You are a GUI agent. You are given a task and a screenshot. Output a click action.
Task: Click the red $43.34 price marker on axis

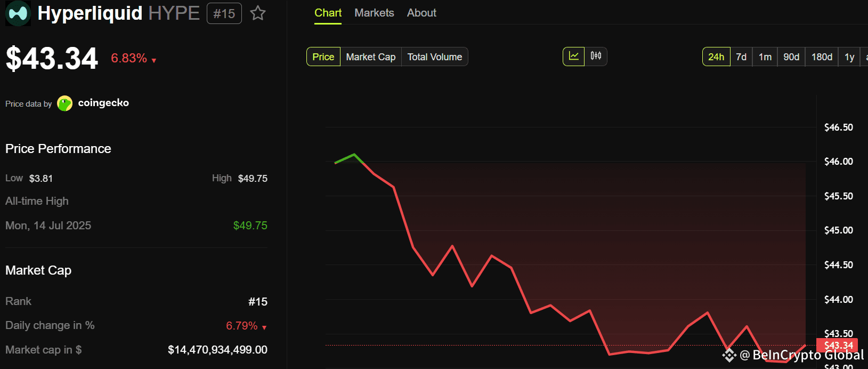(837, 346)
